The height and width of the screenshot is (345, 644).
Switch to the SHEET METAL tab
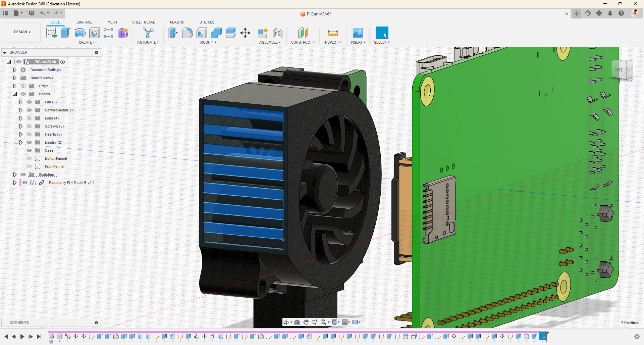click(x=144, y=22)
